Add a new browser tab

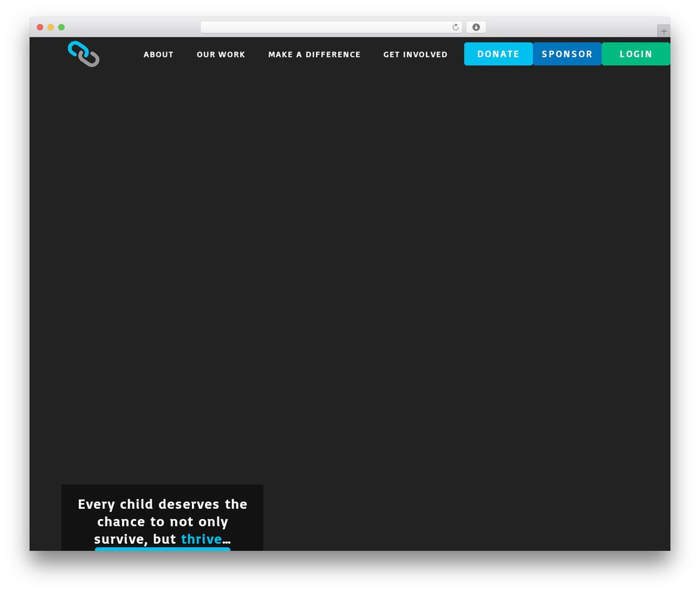663,31
